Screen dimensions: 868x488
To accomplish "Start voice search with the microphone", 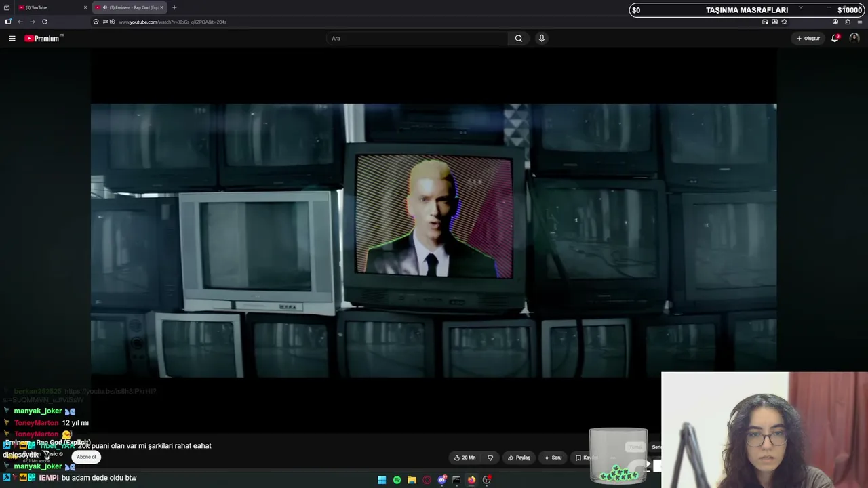I will [x=541, y=39].
